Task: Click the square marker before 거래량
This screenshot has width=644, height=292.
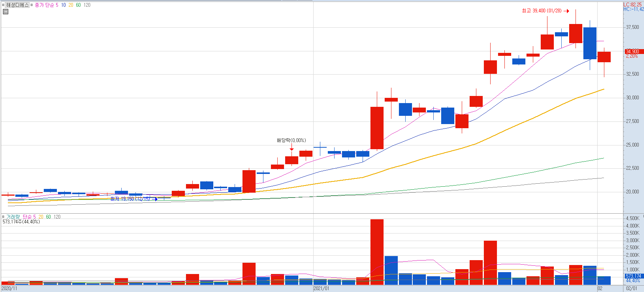Action: pos(3,217)
